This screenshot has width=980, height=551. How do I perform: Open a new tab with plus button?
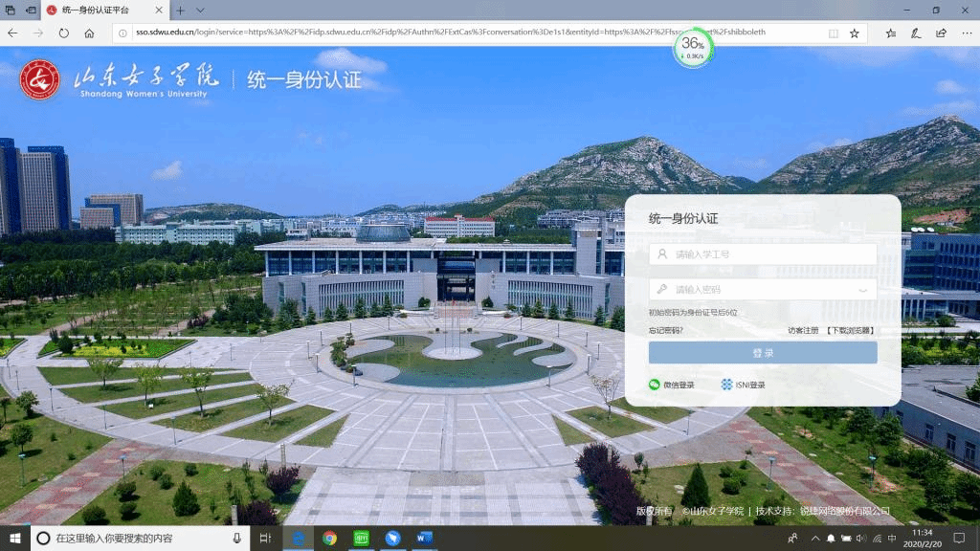179,10
